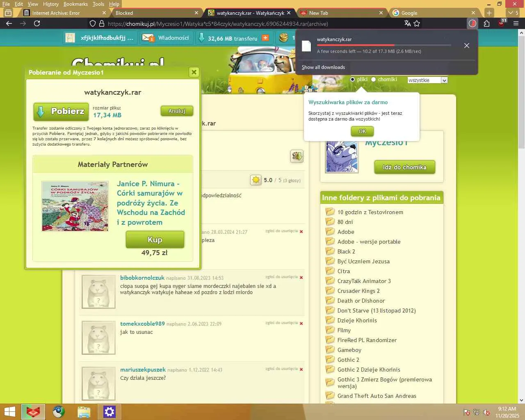
Task: Go back to the previous page
Action: click(x=9, y=23)
